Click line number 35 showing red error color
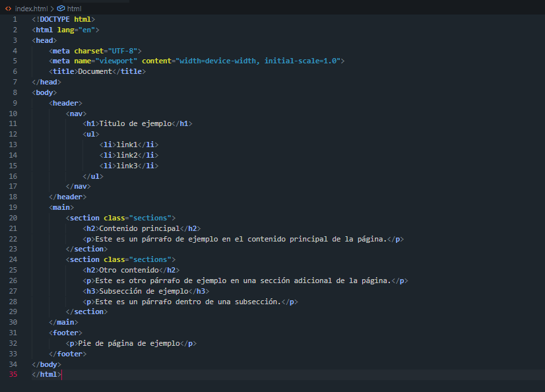545x392 pixels. point(13,374)
